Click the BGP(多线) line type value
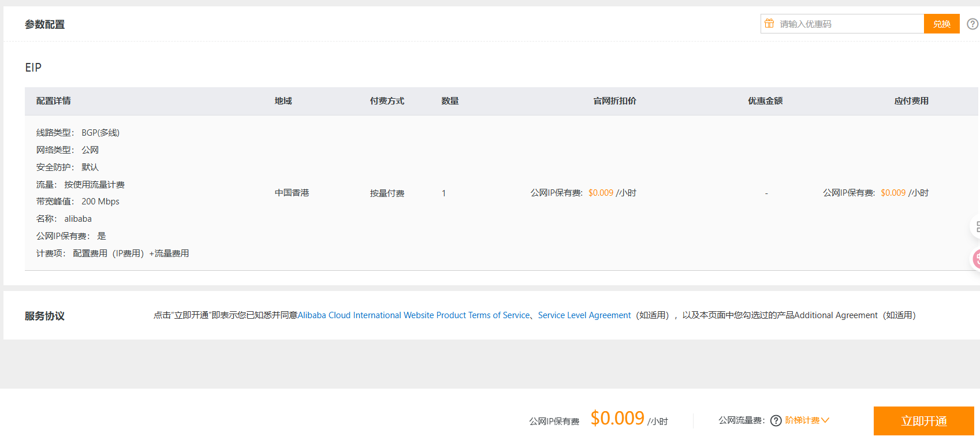 point(100,133)
